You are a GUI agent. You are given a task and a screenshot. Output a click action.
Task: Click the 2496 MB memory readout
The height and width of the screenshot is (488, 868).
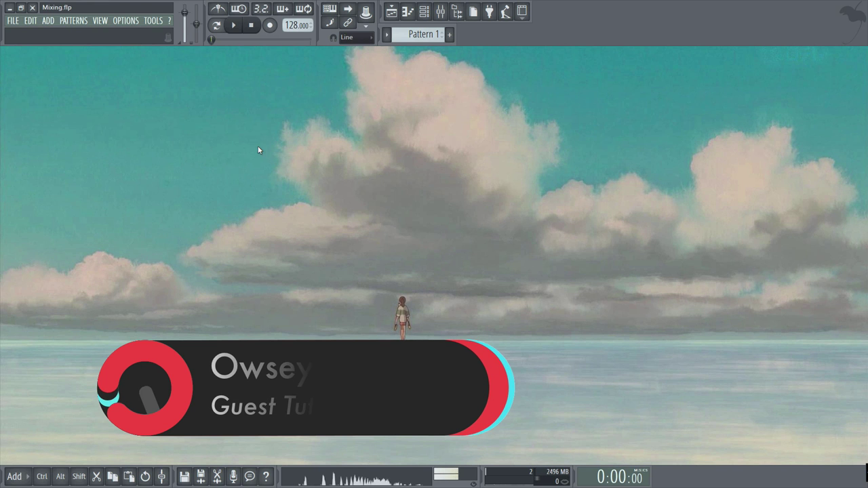coord(557,472)
